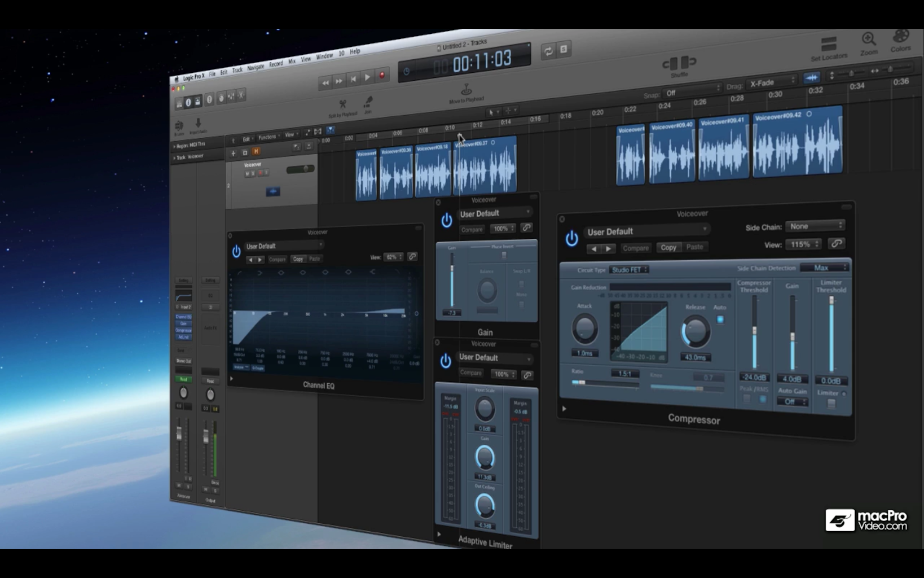Screen dimensions: 924x578
Task: Toggle the Auto release button in Compressor
Action: point(720,319)
